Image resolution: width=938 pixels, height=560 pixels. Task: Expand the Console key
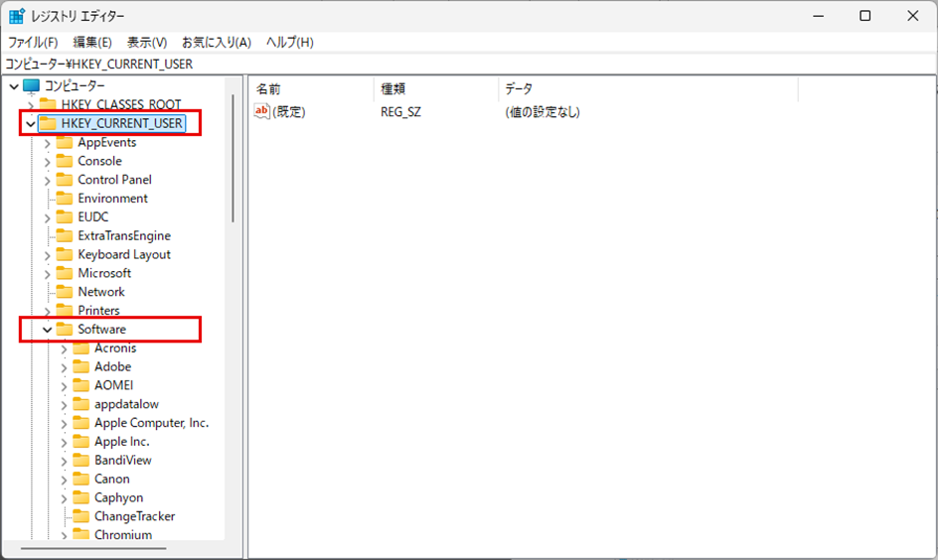pyautogui.click(x=48, y=162)
